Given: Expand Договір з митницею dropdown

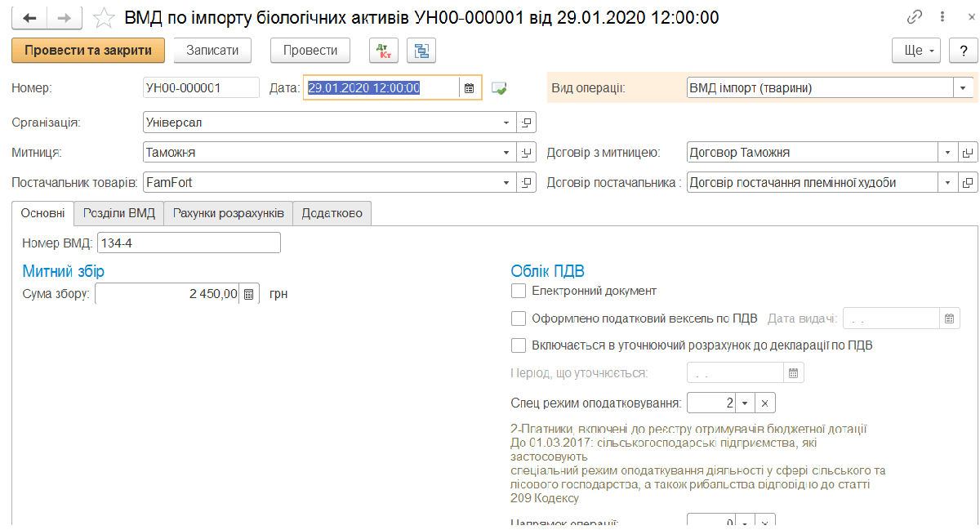Looking at the screenshot, I should tap(947, 153).
